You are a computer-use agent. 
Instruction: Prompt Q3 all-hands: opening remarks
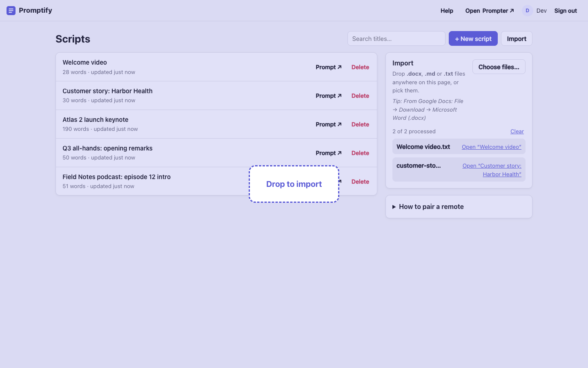[x=328, y=153]
